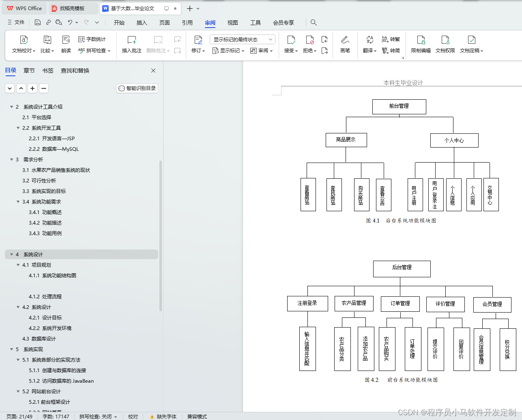Go to heading 4.3 数据库设计
The image size is (522, 420).
click(39, 339)
